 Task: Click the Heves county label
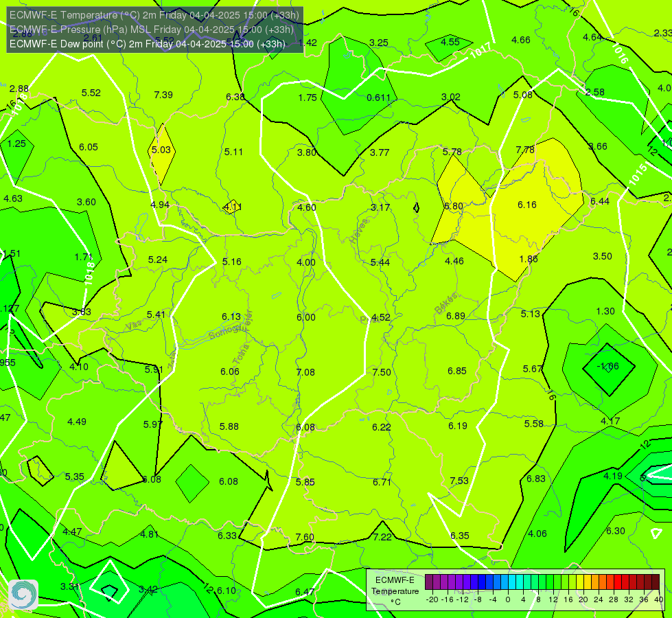tap(359, 231)
